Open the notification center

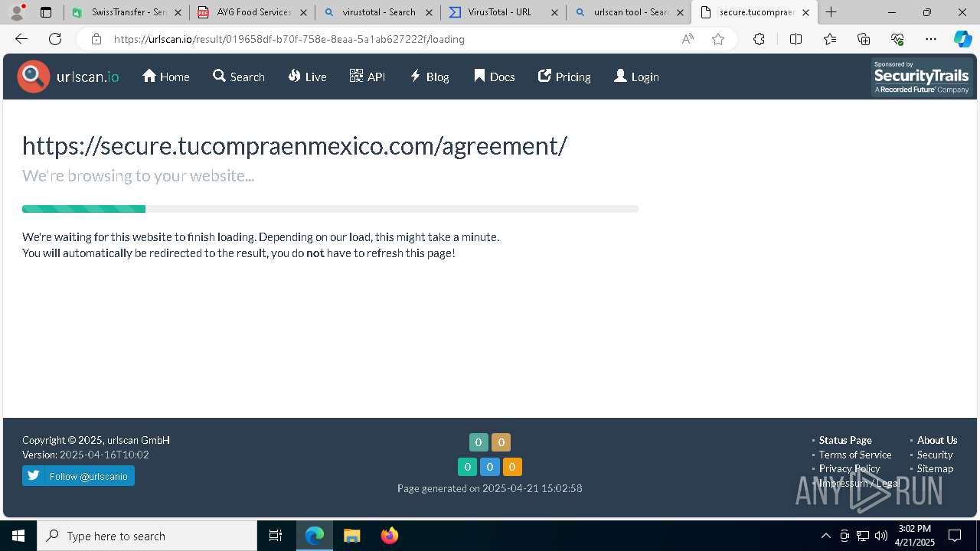pyautogui.click(x=955, y=536)
